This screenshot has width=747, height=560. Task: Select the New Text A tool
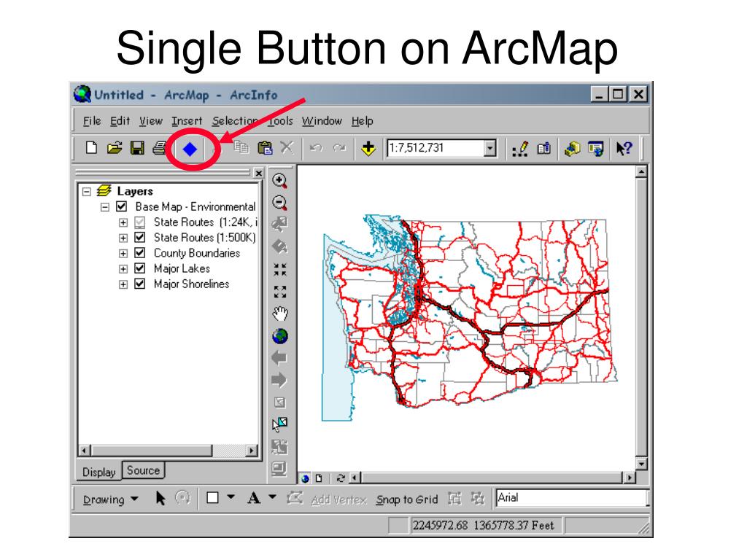tap(253, 498)
